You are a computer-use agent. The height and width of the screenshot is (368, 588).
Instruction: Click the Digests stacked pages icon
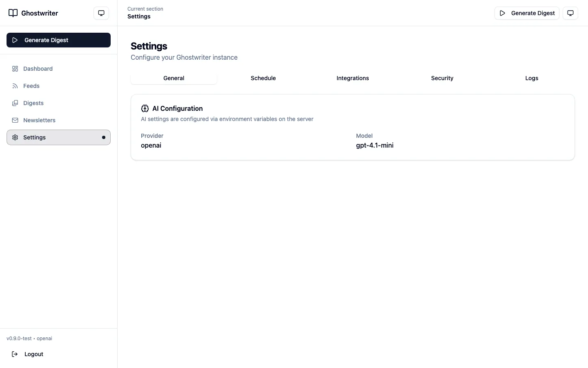(15, 103)
